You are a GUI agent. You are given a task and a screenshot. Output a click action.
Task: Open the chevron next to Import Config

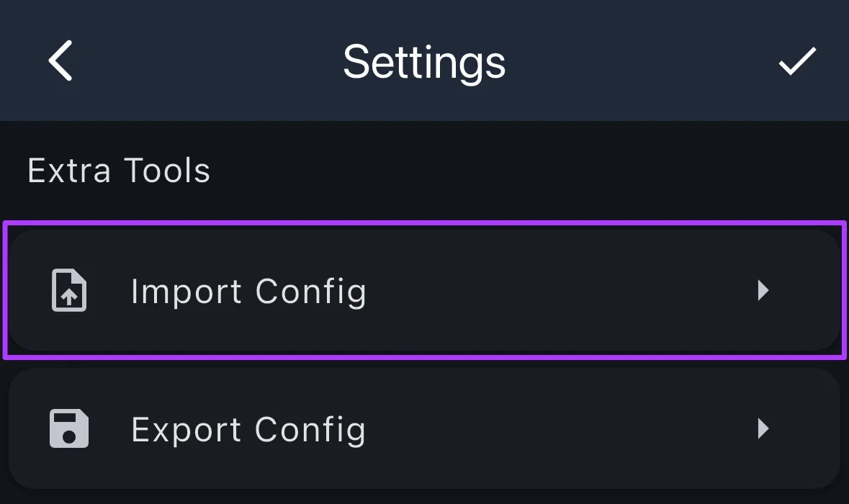[x=763, y=290]
